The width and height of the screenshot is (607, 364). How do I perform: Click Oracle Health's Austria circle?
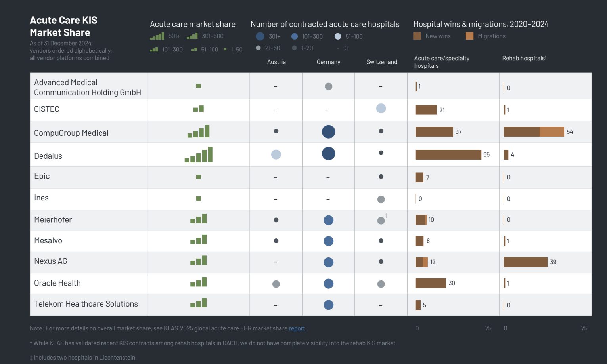[x=276, y=284]
